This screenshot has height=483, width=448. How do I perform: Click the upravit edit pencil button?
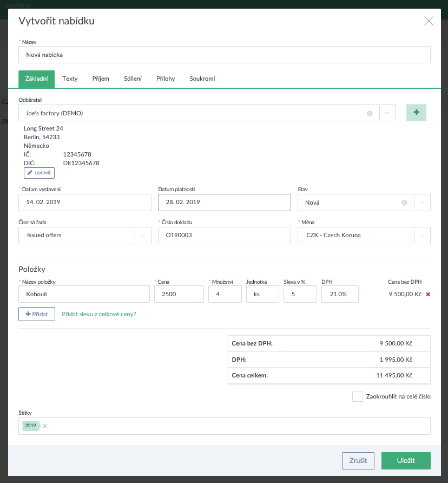click(x=39, y=173)
